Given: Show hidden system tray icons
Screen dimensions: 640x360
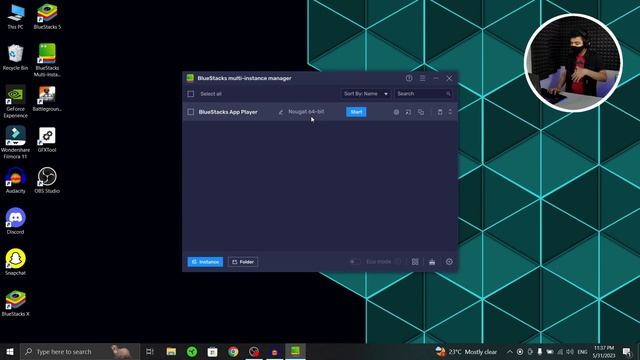Looking at the screenshot, I should 510,351.
